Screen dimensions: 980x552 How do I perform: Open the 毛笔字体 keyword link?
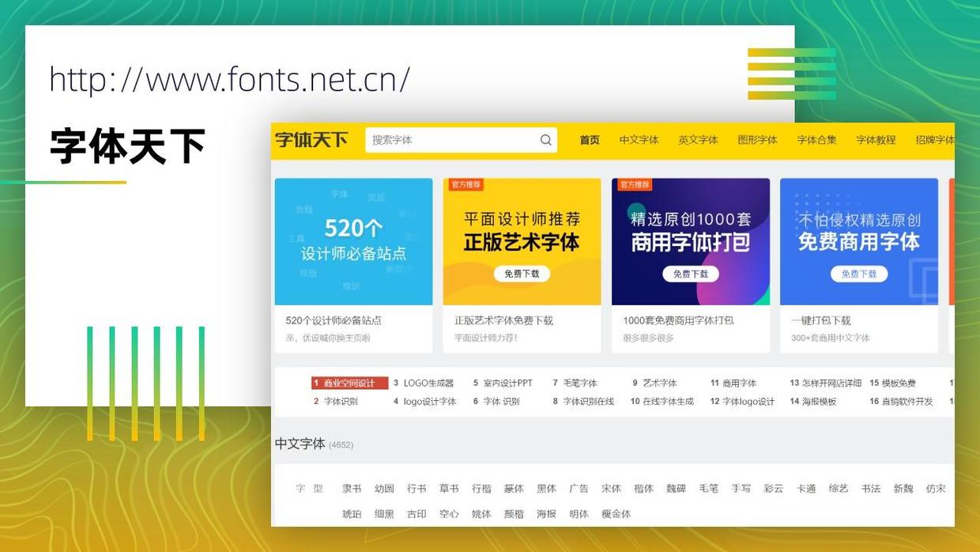(582, 382)
